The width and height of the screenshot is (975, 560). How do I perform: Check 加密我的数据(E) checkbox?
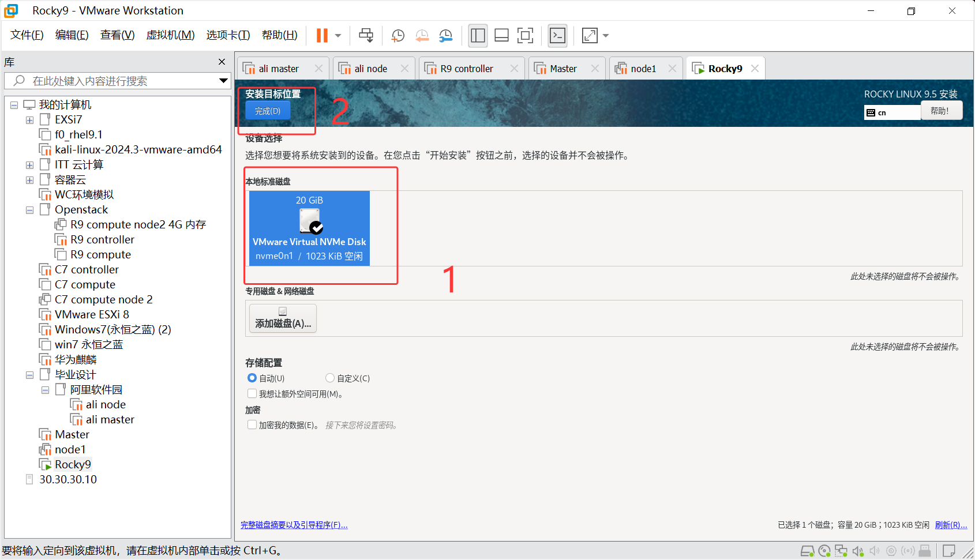tap(252, 424)
